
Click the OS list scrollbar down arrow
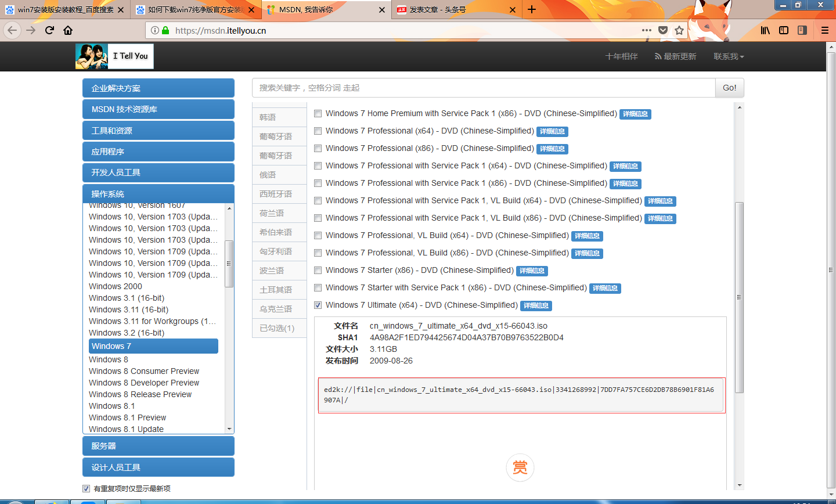point(229,429)
